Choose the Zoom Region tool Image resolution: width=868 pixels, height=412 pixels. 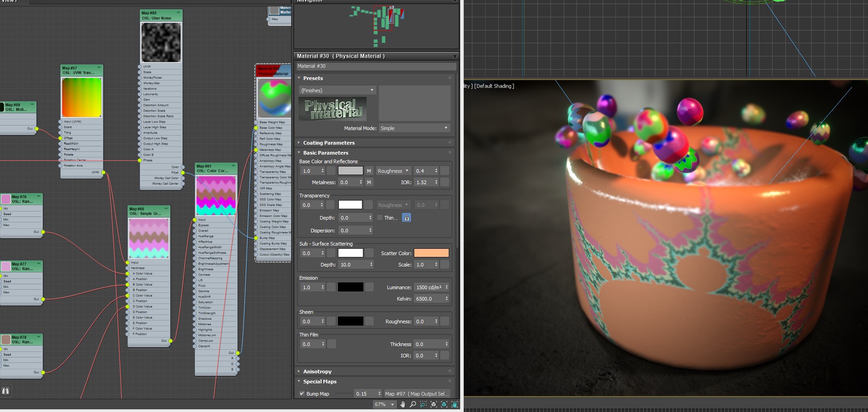423,404
